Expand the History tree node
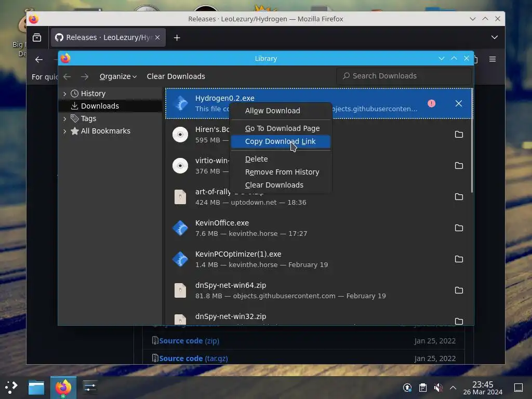The height and width of the screenshot is (399, 532). [x=65, y=94]
